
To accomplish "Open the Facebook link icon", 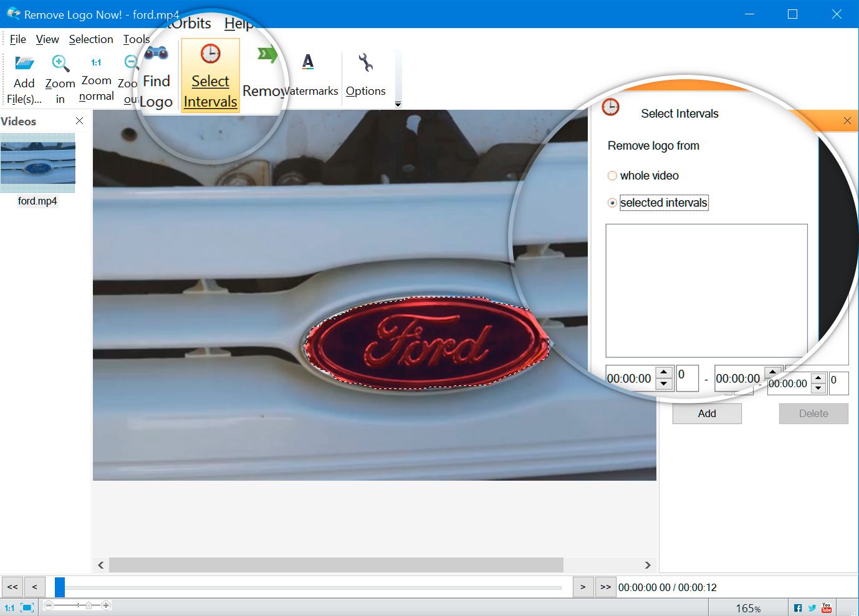I will pos(798,608).
